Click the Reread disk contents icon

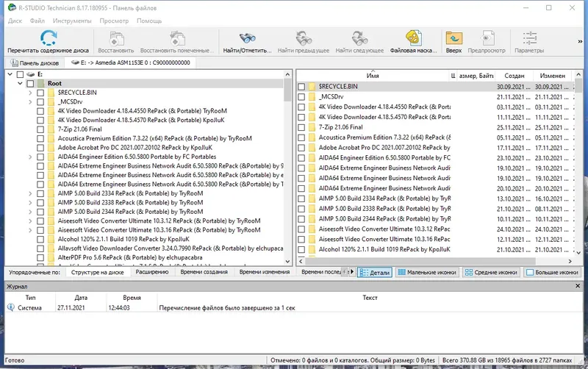49,38
